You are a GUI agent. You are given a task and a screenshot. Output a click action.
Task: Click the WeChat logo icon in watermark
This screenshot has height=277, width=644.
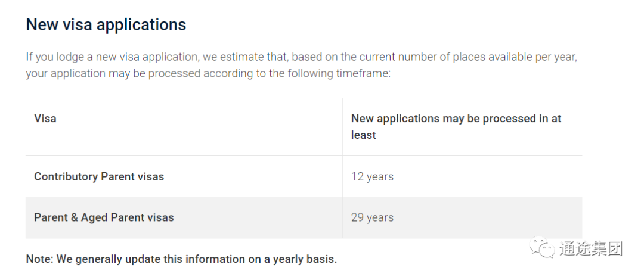[x=542, y=247]
